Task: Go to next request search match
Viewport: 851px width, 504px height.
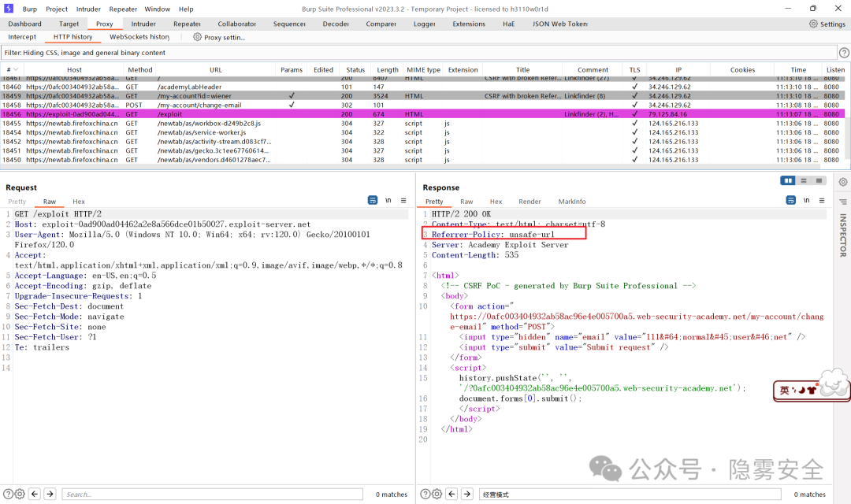Action: (x=50, y=495)
